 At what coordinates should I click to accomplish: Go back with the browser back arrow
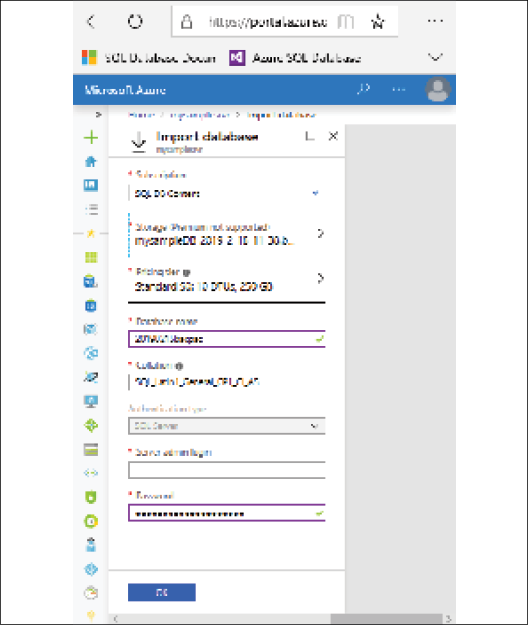pos(91,22)
